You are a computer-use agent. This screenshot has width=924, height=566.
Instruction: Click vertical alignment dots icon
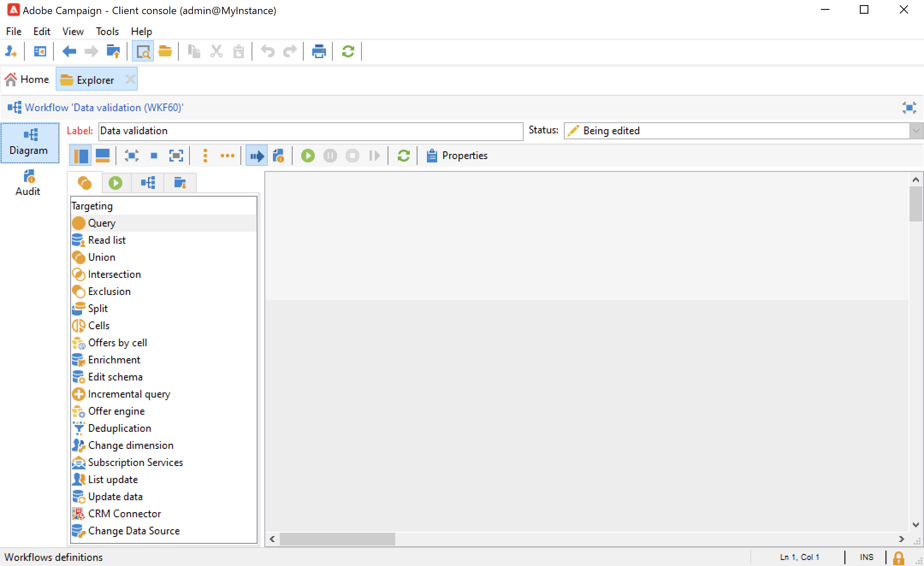(205, 156)
